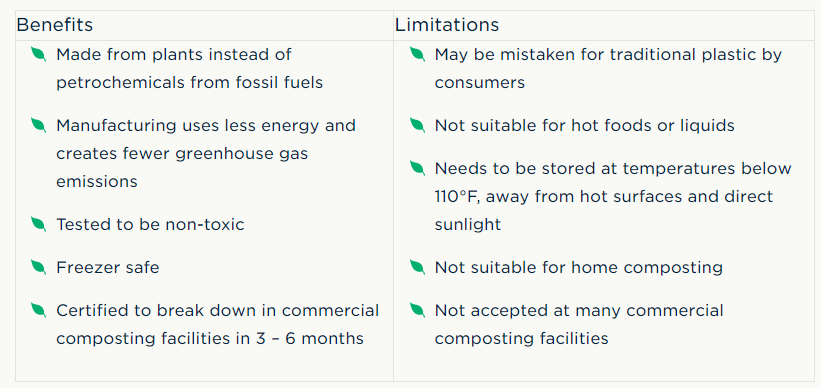Viewport: 821px width, 388px height.
Task: Select leaf icon beside 'Not suitable for hot foods'
Action: point(417,125)
